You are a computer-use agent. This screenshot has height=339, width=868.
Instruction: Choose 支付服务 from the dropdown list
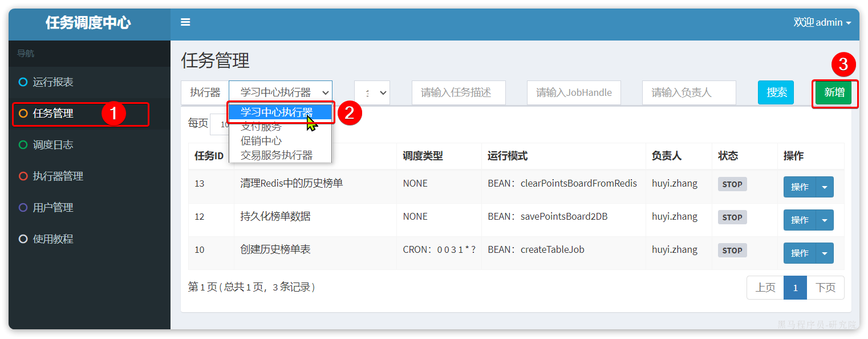(x=279, y=127)
